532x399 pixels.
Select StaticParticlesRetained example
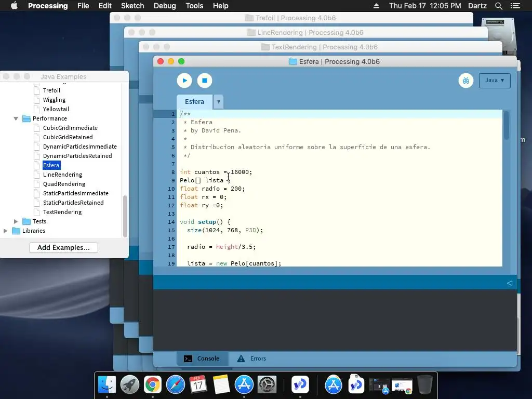click(73, 203)
